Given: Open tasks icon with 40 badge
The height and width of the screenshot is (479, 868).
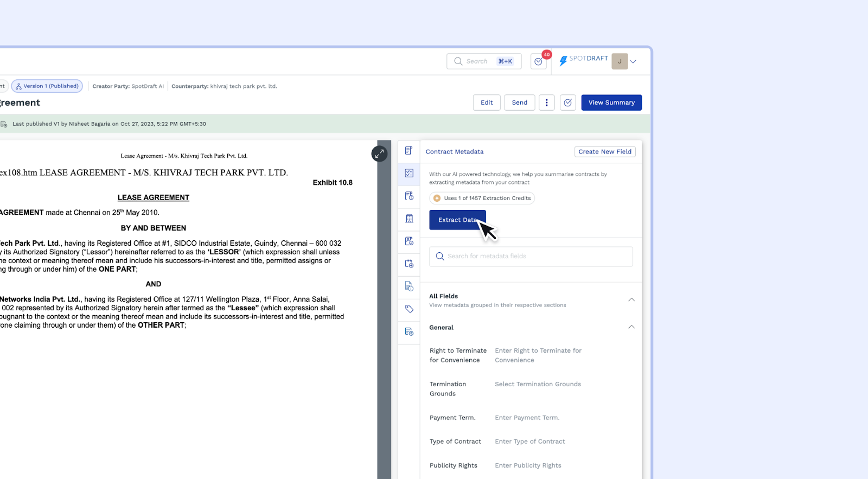Looking at the screenshot, I should pyautogui.click(x=539, y=61).
